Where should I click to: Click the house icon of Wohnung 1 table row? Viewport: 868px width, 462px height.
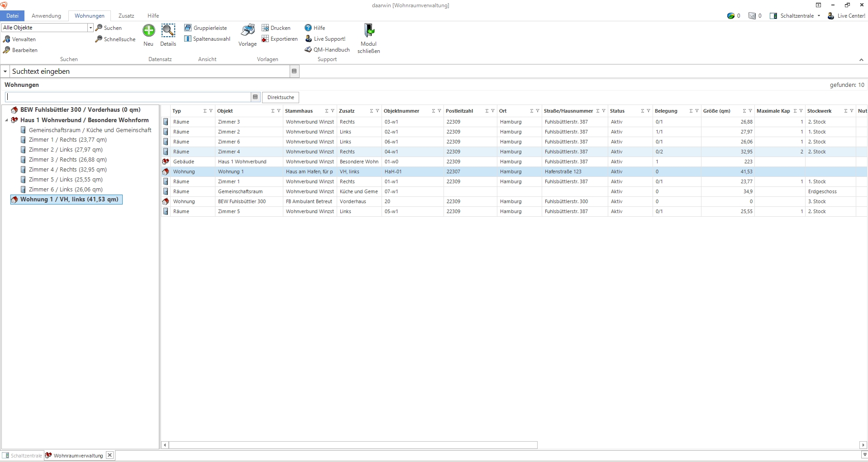[166, 171]
